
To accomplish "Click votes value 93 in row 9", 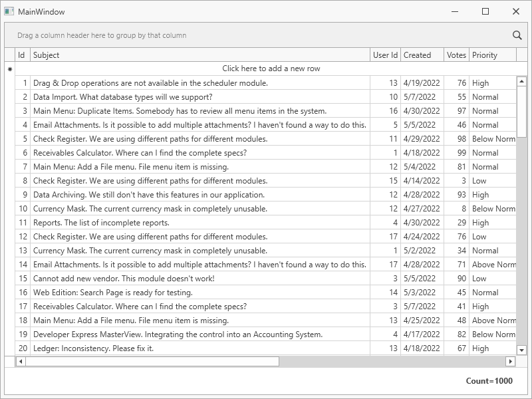I will 457,195.
